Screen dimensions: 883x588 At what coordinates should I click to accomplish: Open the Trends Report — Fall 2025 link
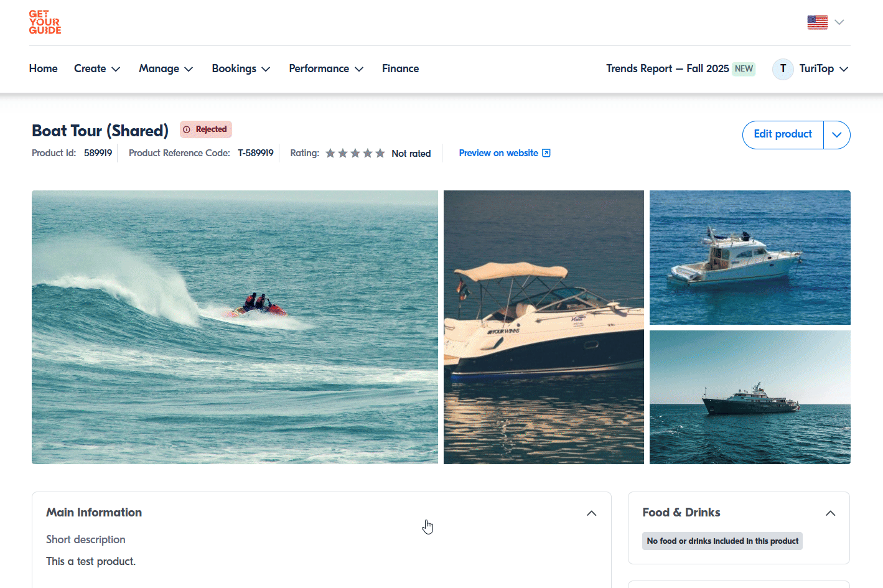coord(667,69)
